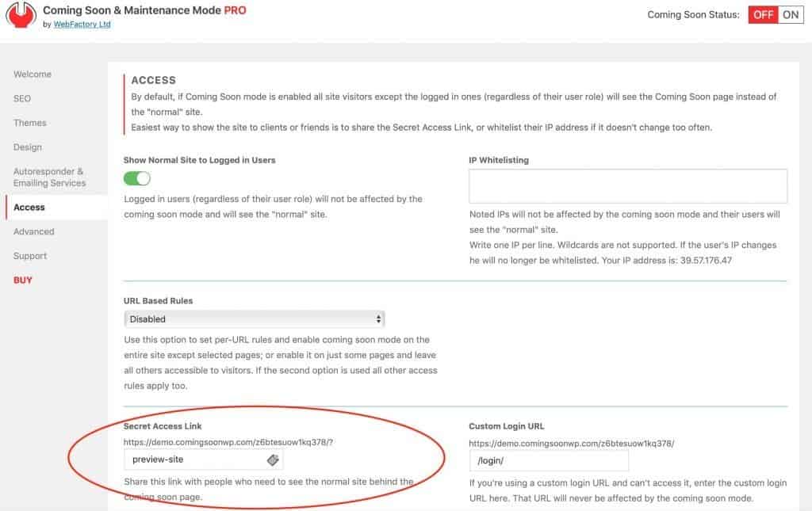This screenshot has height=511, width=812.
Task: Toggle Show Normal Site to Logged in Users
Action: [136, 178]
